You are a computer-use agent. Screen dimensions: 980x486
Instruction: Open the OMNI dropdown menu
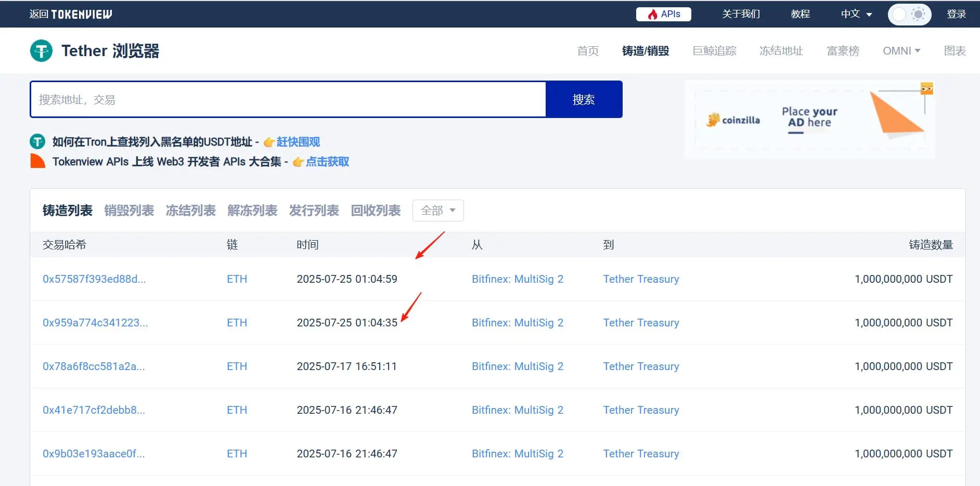tap(901, 51)
